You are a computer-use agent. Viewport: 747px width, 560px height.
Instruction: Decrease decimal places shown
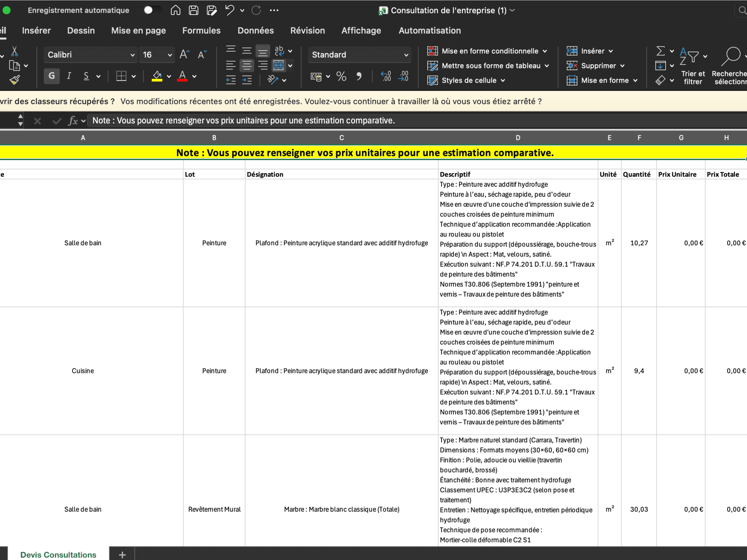(x=403, y=76)
